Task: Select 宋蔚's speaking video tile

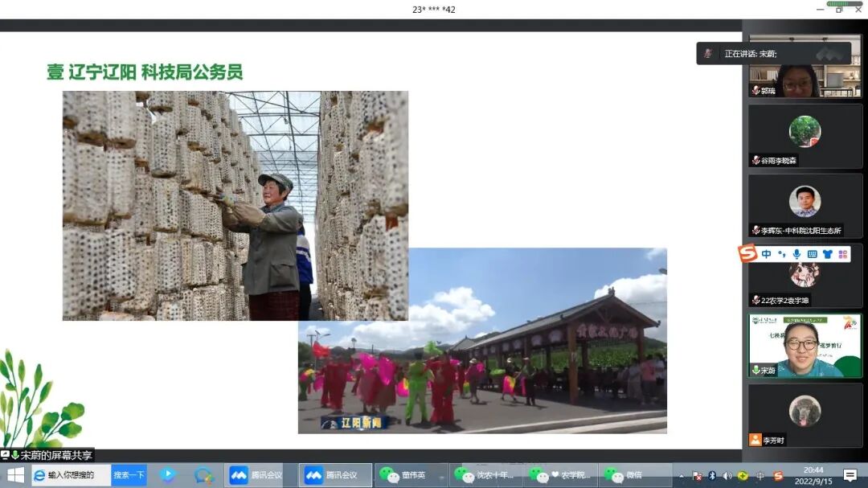Action: click(805, 347)
